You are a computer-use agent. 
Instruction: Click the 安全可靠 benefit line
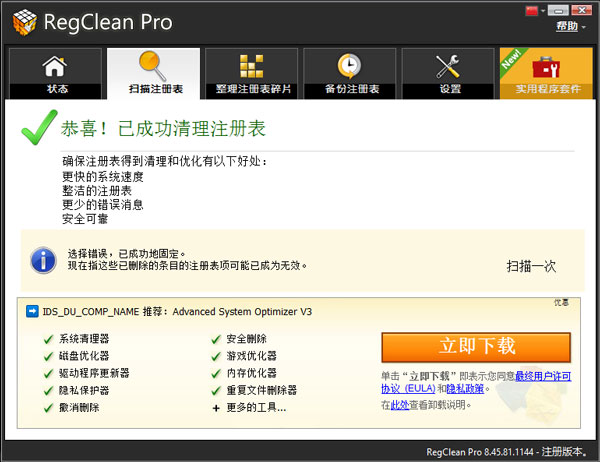85,219
